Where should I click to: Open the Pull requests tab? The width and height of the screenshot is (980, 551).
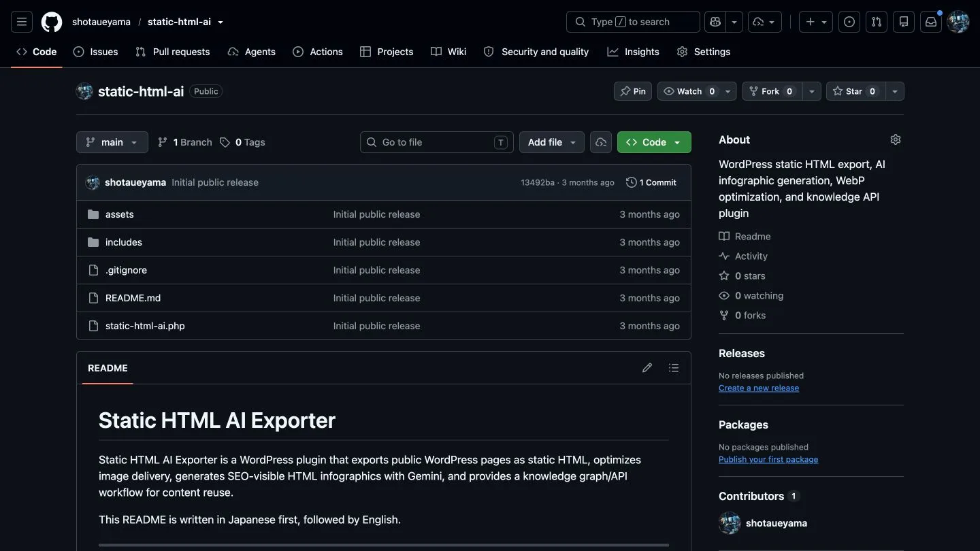[173, 52]
